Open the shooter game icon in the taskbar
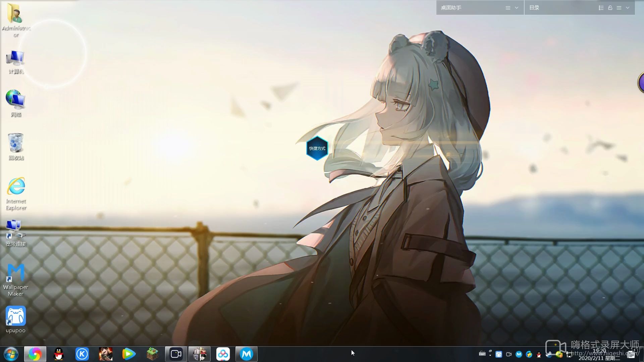This screenshot has height=362, width=644. pyautogui.click(x=106, y=354)
